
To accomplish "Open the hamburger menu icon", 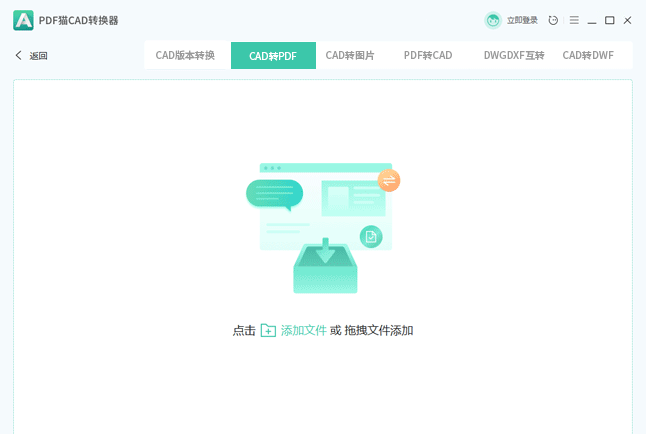I will tap(574, 20).
